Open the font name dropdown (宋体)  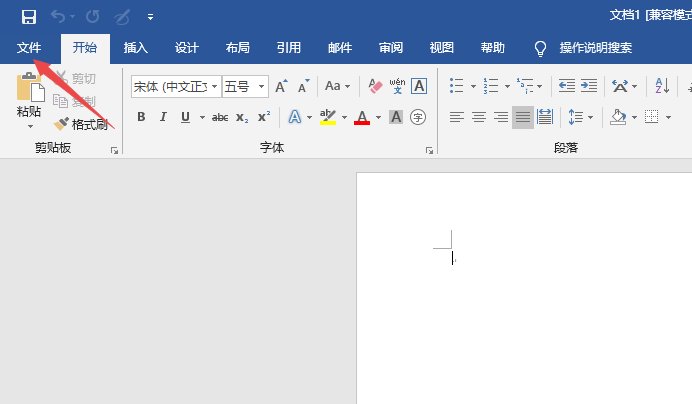(213, 87)
